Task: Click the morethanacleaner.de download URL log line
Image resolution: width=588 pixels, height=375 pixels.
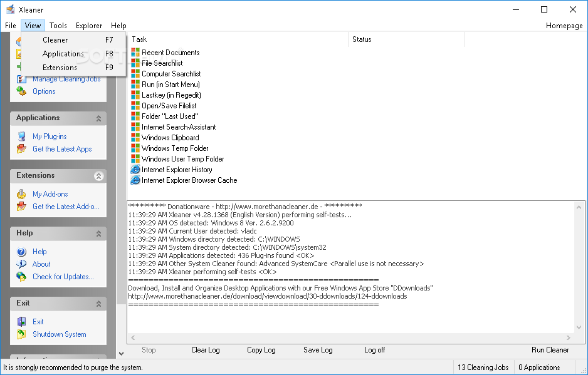Action: [x=268, y=296]
